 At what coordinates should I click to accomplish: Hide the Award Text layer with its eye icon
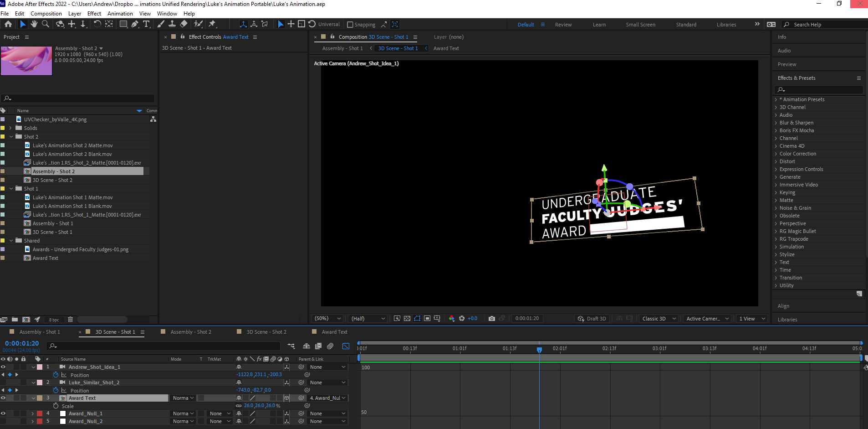click(3, 398)
